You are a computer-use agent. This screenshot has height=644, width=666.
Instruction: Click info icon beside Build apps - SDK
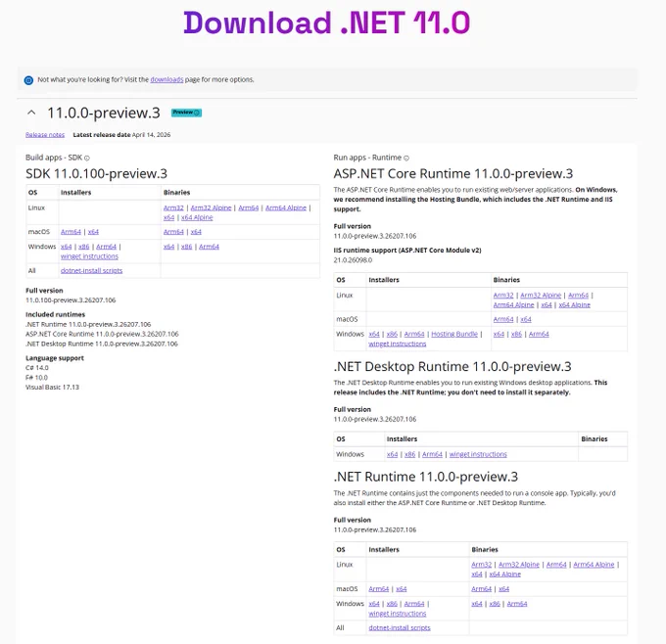tap(87, 158)
